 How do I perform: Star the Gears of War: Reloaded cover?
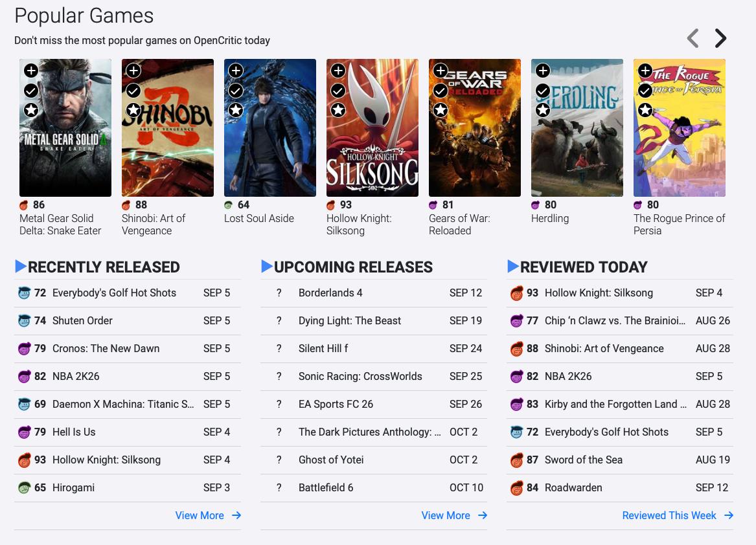pos(441,110)
